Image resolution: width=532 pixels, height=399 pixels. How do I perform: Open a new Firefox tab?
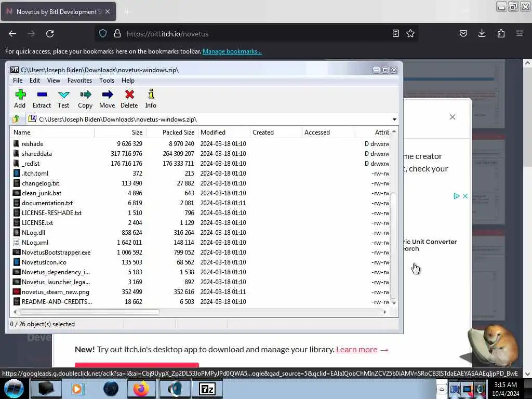click(127, 12)
